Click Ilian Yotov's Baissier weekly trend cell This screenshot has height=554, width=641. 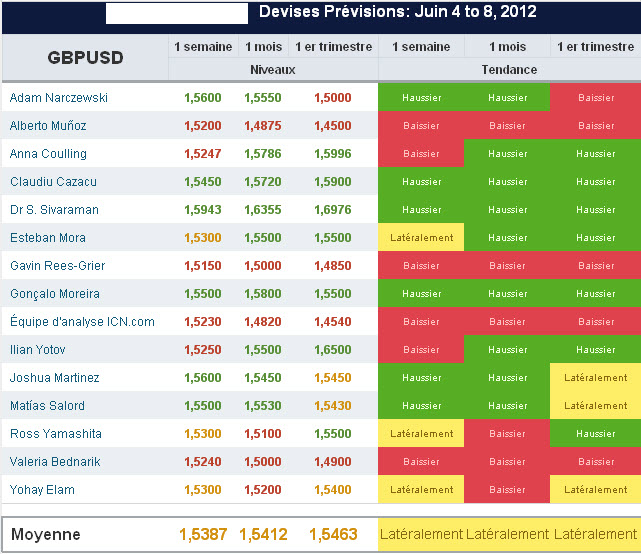[421, 349]
